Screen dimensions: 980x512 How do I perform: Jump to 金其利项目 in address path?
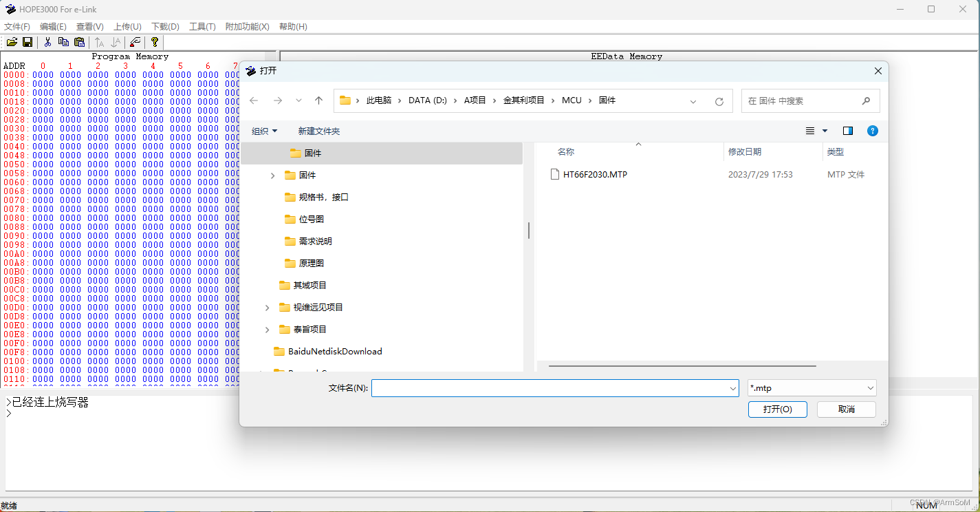(x=524, y=100)
